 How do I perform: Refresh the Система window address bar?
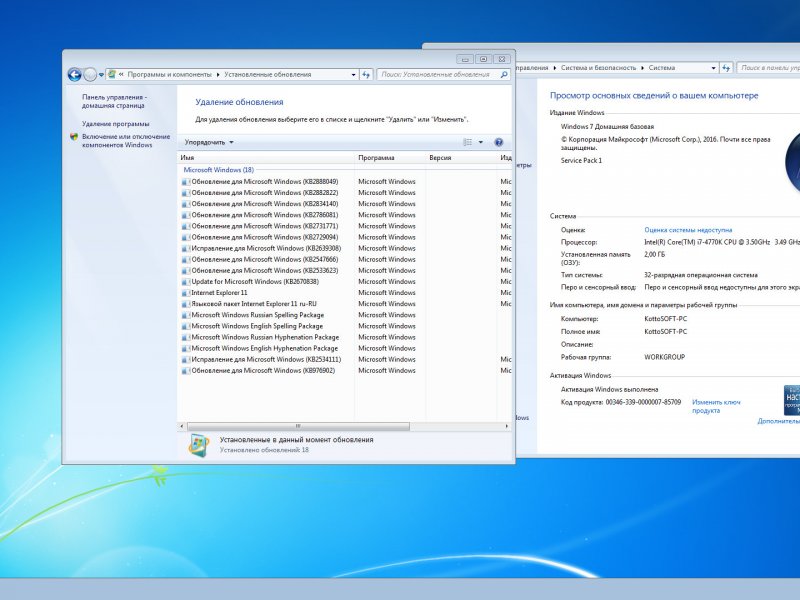click(727, 68)
